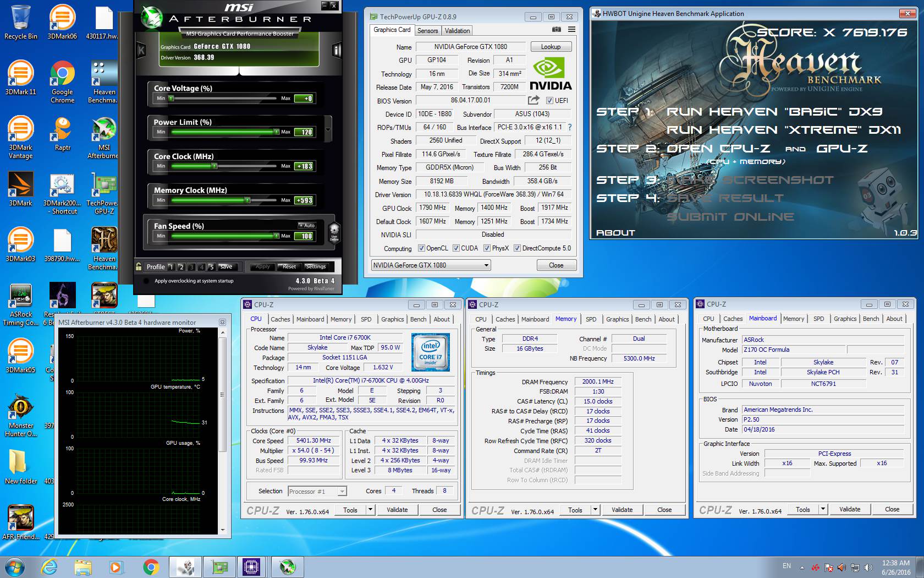Open Monster Hunter Online desktop icon
924x578 pixels.
(x=21, y=415)
